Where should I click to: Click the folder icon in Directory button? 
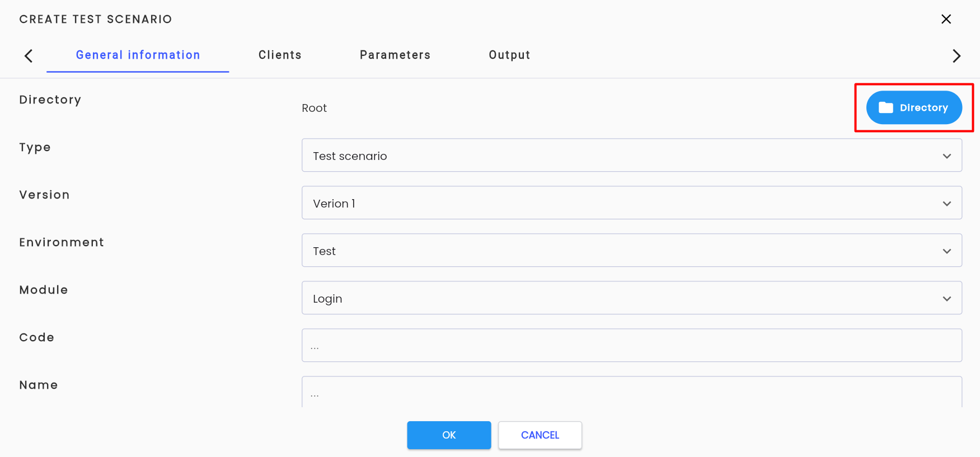click(885, 107)
